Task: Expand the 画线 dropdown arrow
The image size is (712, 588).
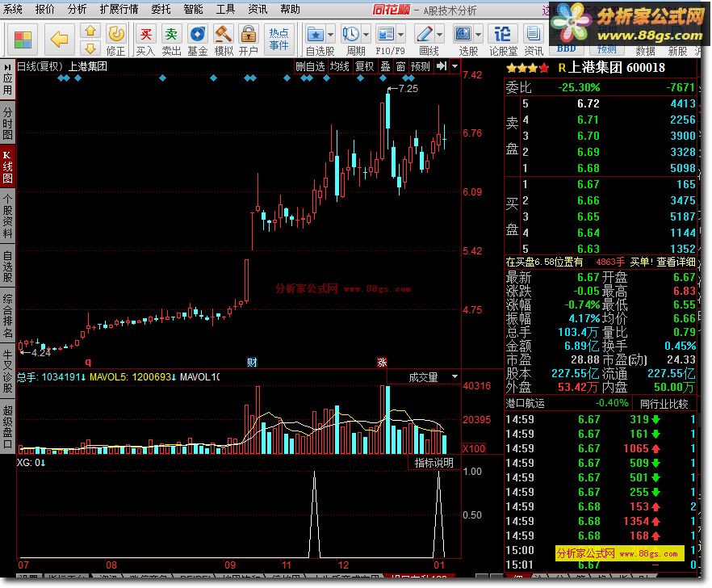Action: pos(439,35)
